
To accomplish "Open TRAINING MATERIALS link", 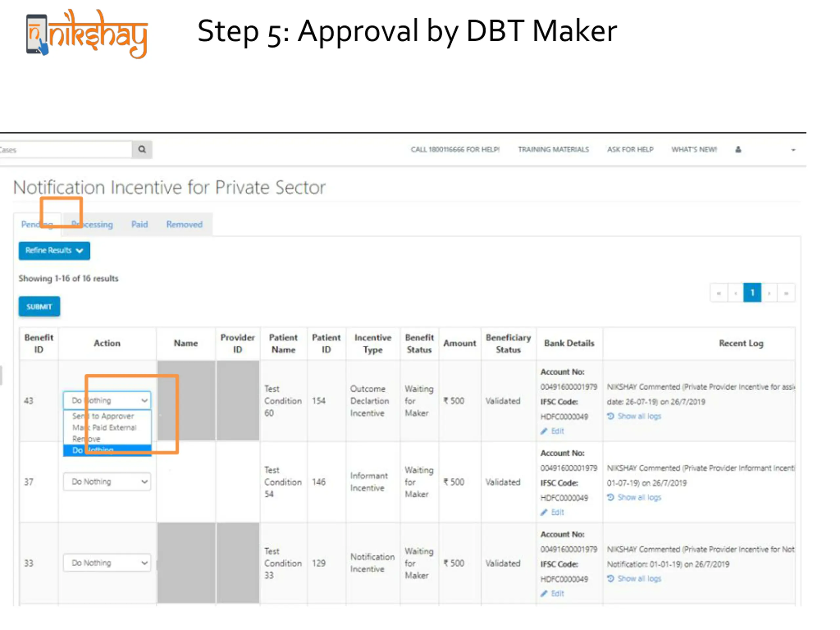I will 553,149.
